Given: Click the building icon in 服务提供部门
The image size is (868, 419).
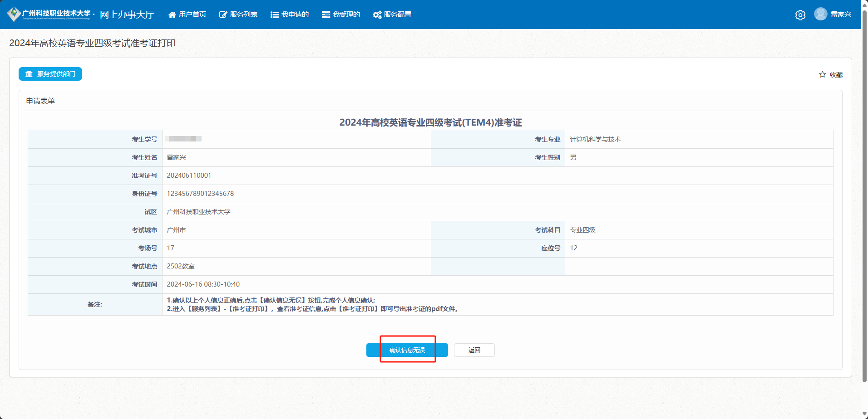Looking at the screenshot, I should (x=29, y=74).
